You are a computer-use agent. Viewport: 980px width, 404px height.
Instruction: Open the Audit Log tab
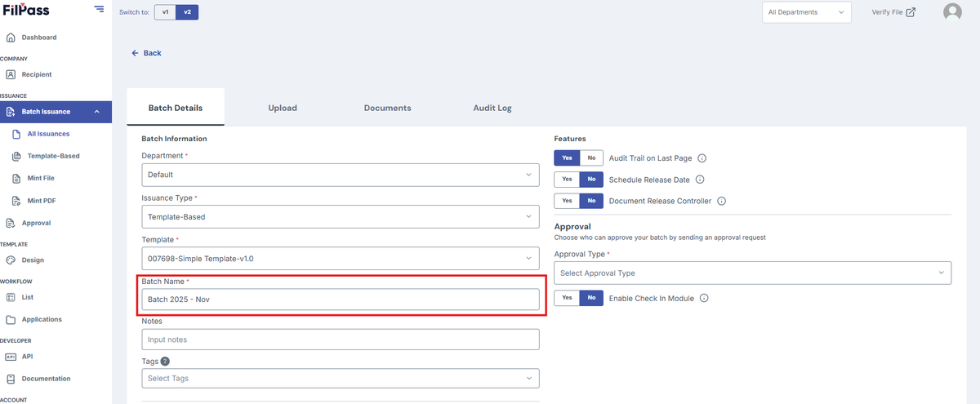click(x=492, y=108)
